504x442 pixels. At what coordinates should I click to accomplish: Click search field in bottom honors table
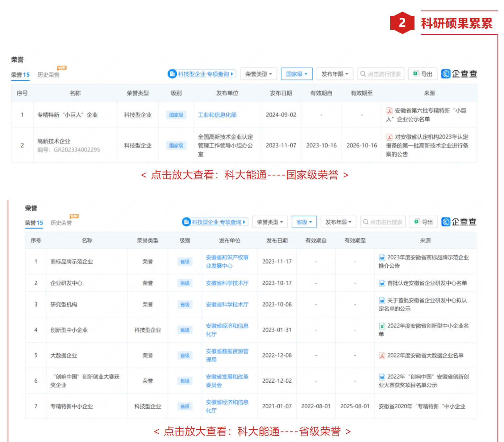(383, 222)
